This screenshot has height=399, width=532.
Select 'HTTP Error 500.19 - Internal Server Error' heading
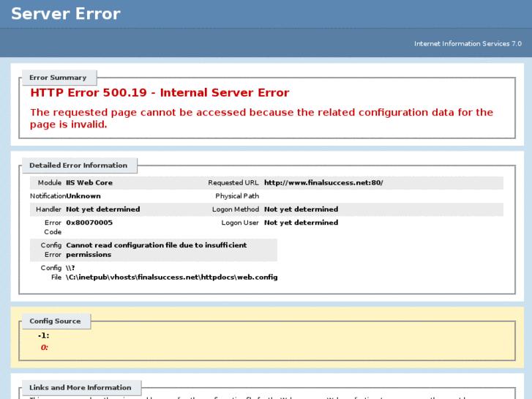tap(160, 93)
